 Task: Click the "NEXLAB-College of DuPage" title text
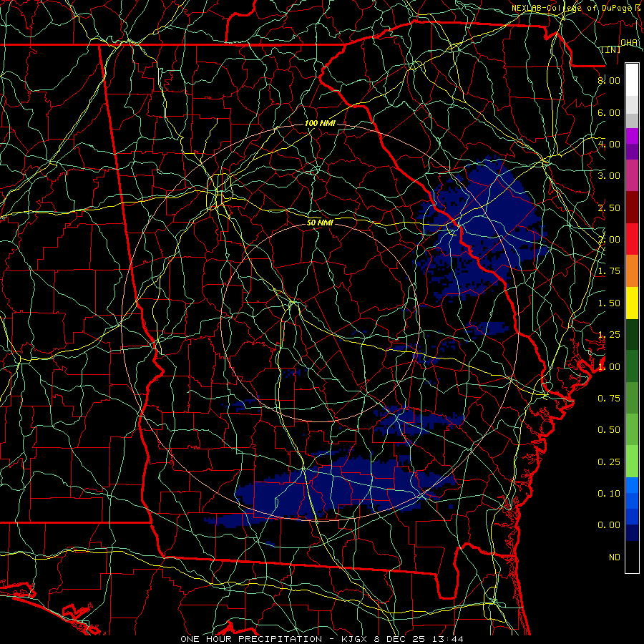coord(571,8)
